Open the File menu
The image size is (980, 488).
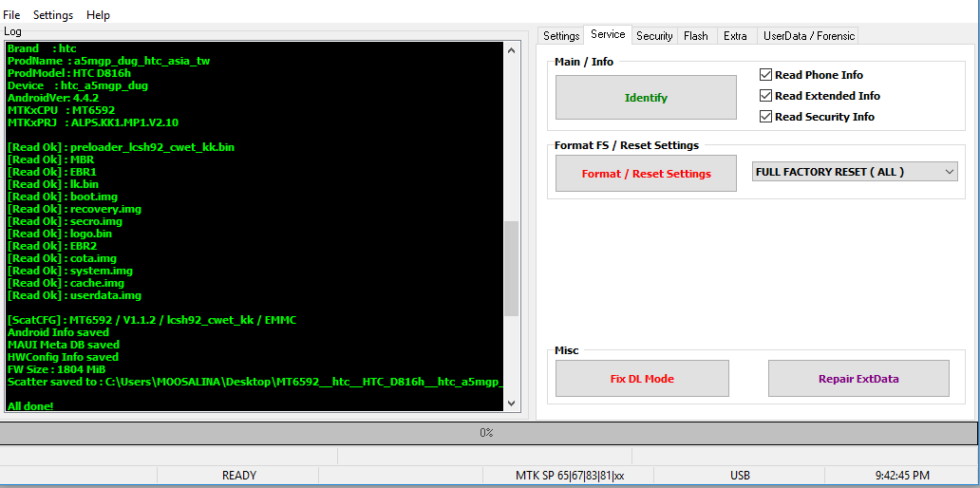click(11, 15)
